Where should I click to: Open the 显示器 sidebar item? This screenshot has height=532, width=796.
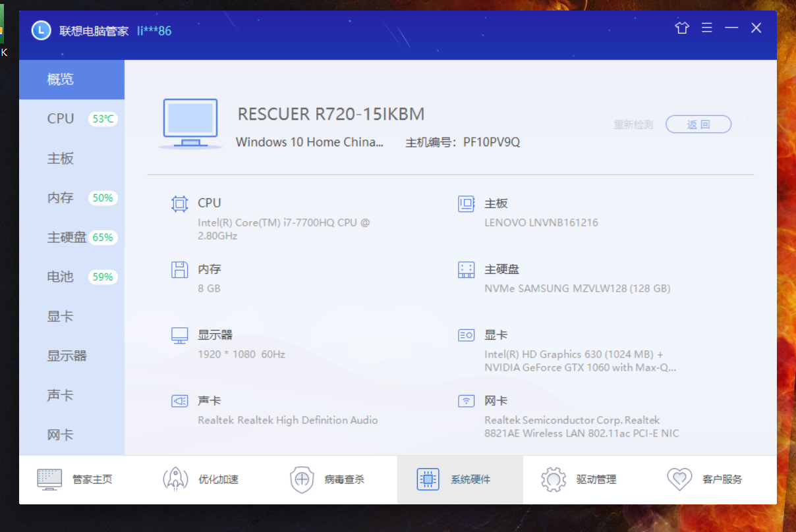[x=72, y=356]
